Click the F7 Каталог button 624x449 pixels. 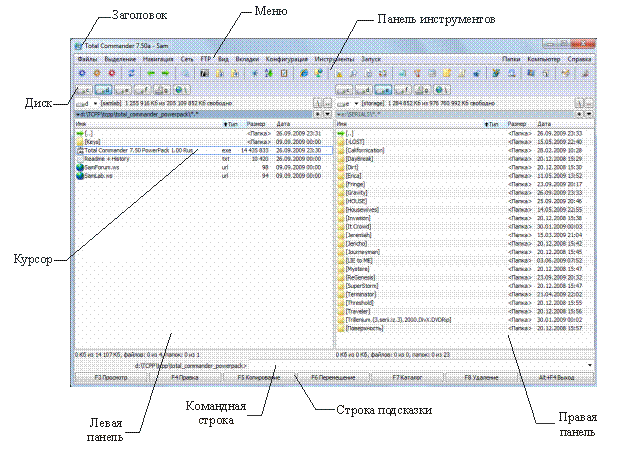click(x=407, y=377)
